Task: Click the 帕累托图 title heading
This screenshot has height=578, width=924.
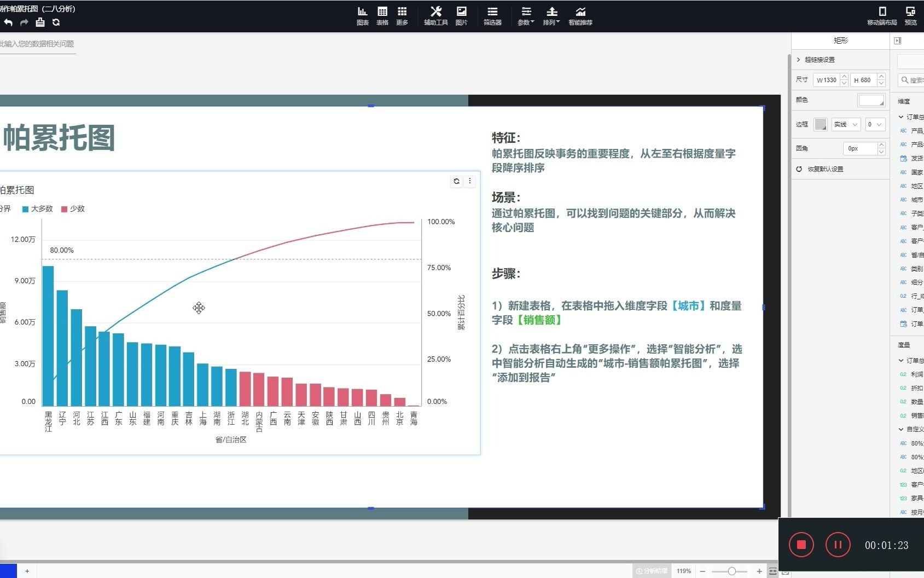Action: click(x=59, y=137)
